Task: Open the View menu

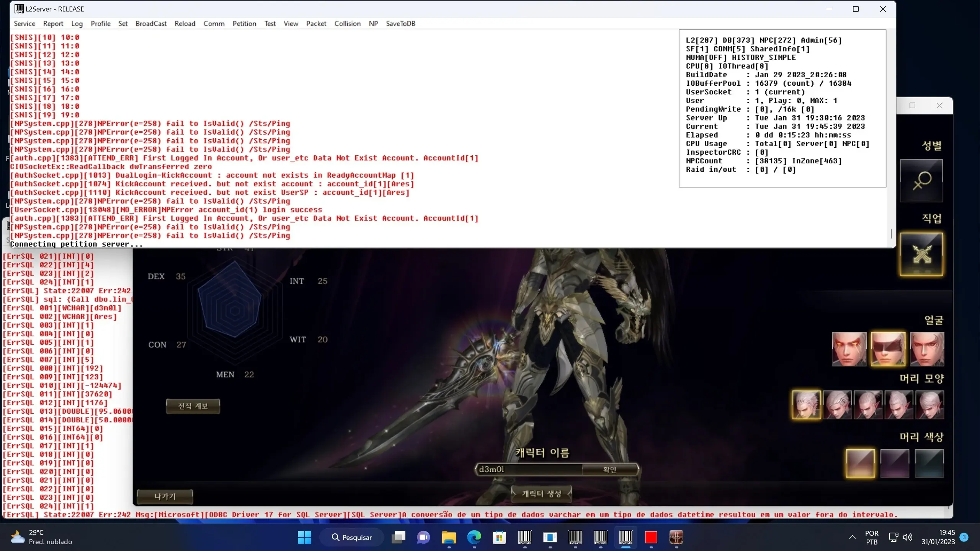Action: click(x=291, y=24)
